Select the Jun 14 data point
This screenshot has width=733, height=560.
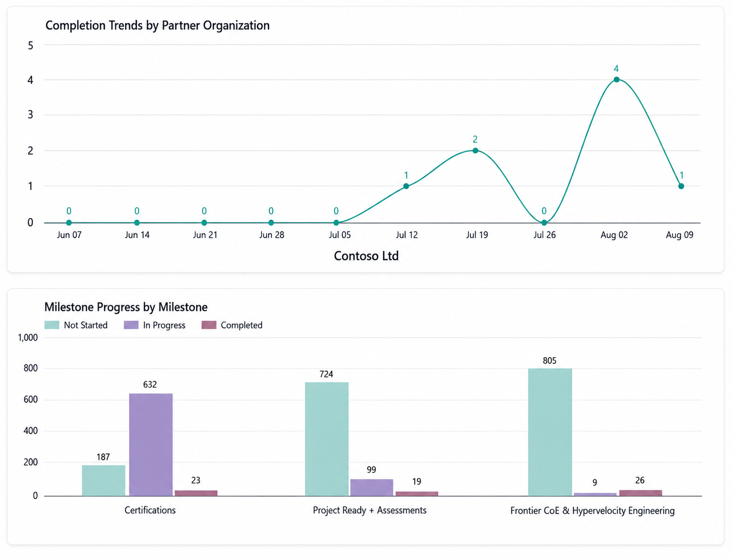[x=137, y=223]
